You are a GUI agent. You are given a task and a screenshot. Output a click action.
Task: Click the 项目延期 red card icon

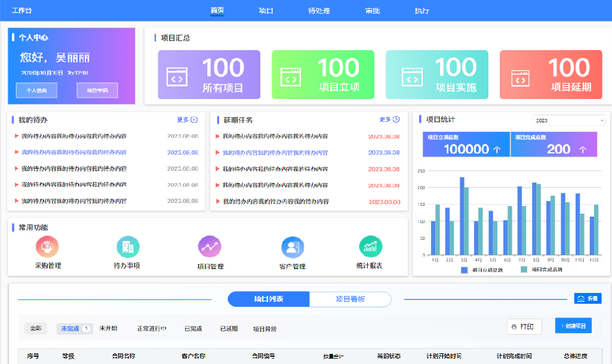point(519,78)
